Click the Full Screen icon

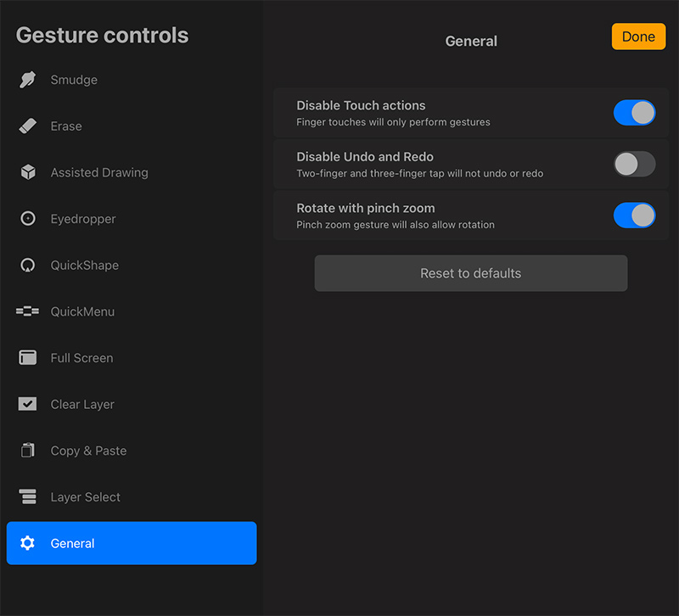[28, 357]
